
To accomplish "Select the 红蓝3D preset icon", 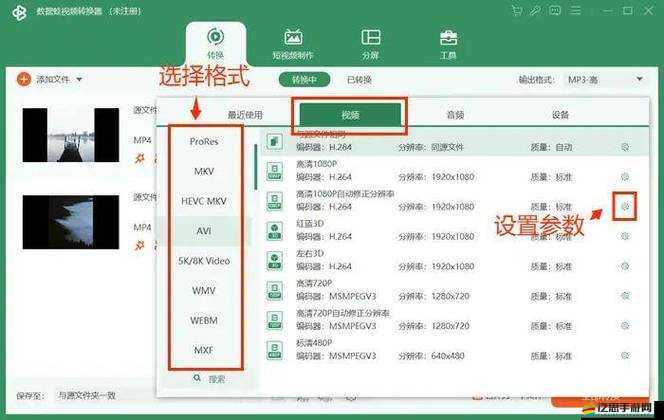I will (x=275, y=231).
